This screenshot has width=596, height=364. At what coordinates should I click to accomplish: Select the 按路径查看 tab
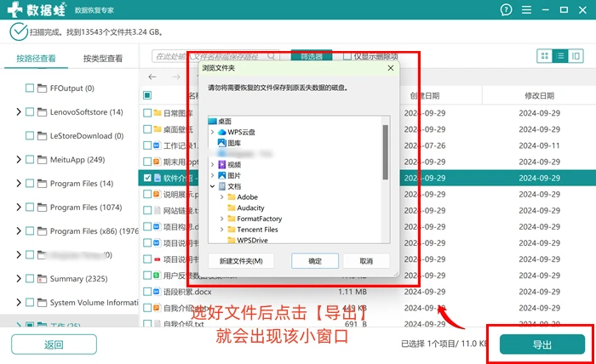pyautogui.click(x=36, y=59)
